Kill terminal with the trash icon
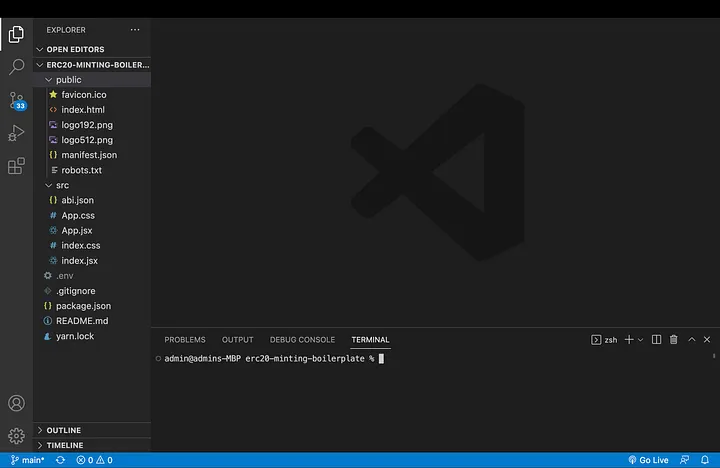Screen dimensions: 720x468 (673, 340)
